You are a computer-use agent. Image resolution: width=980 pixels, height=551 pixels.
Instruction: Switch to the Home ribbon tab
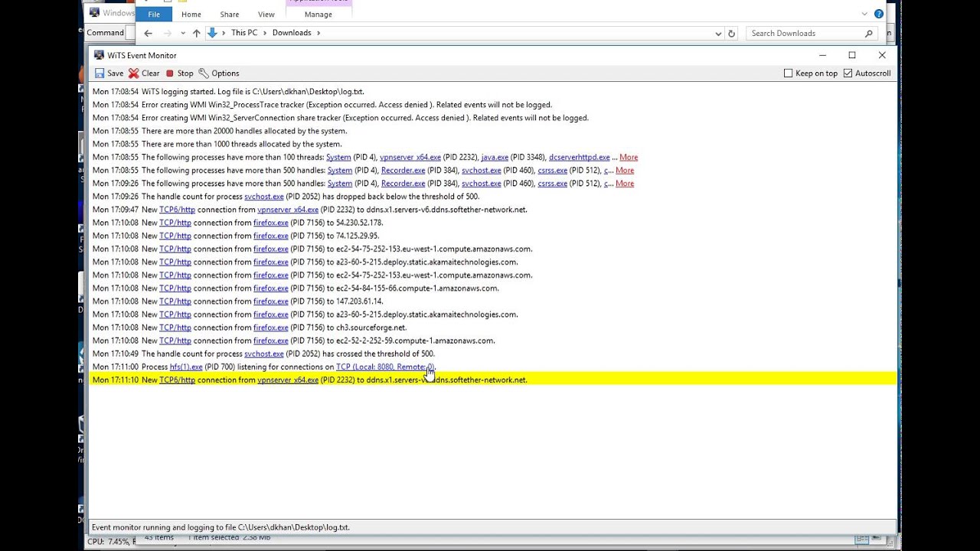click(x=191, y=15)
